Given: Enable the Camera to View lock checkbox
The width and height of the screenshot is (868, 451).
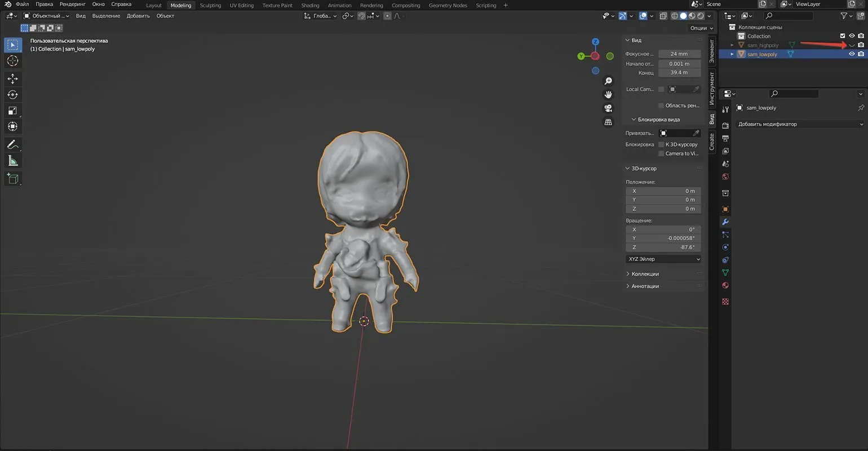Looking at the screenshot, I should point(661,153).
